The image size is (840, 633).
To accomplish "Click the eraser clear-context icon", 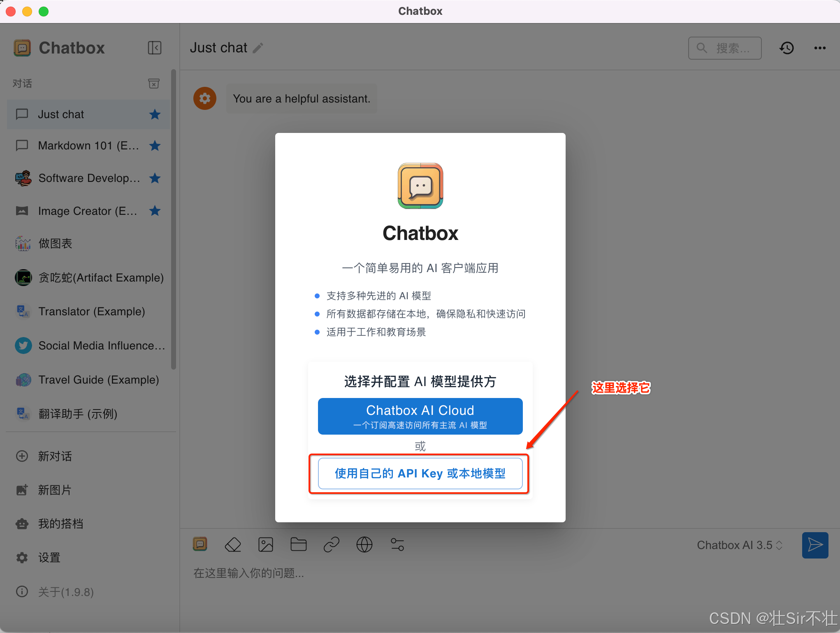I will (233, 545).
